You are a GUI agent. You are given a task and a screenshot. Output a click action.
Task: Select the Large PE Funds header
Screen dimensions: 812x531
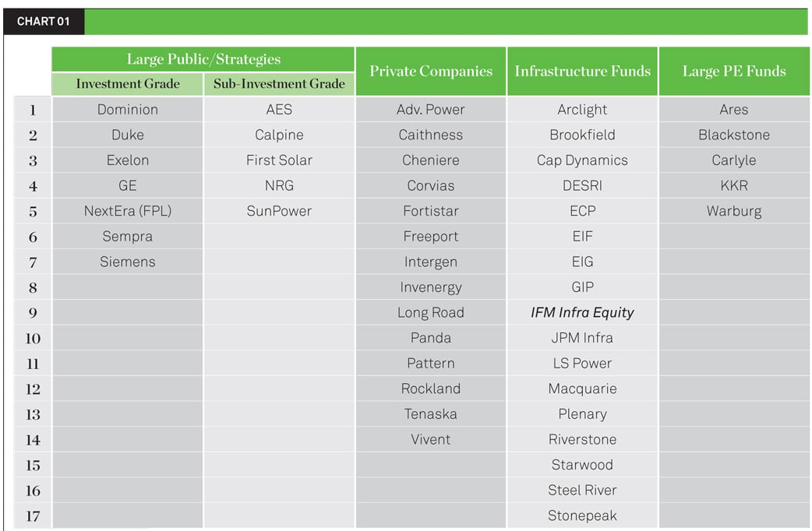[x=734, y=72]
